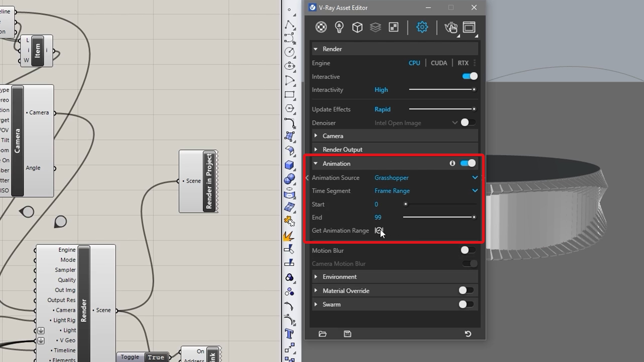This screenshot has width=644, height=362.
Task: Load settings from file folder icon
Action: [x=322, y=334]
